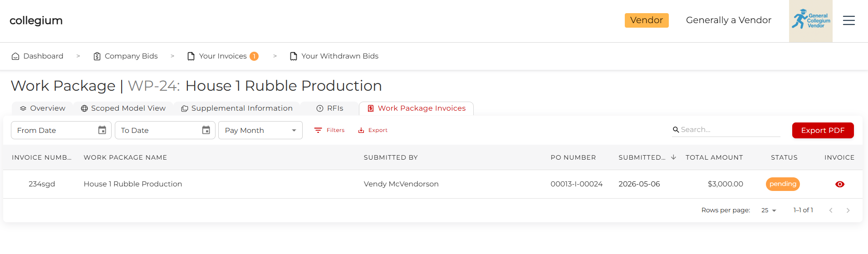The height and width of the screenshot is (254, 868).
Task: Open the To Date calendar picker
Action: [x=206, y=130]
